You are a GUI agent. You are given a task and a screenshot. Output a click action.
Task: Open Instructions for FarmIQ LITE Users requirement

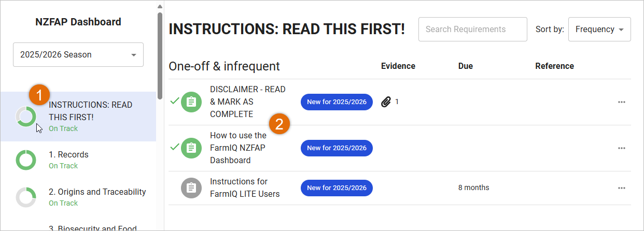245,187
